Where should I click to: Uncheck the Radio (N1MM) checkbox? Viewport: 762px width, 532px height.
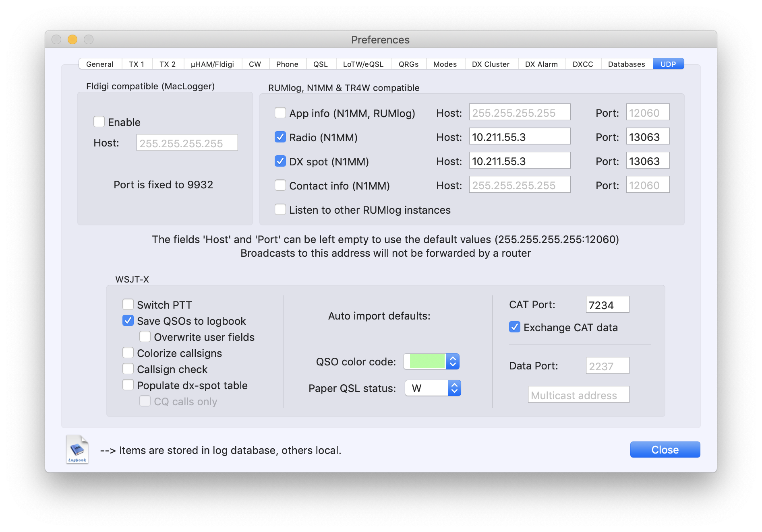click(280, 137)
